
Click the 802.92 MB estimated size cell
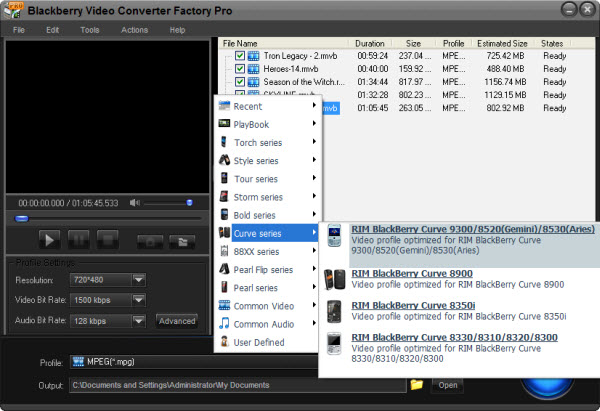point(505,108)
